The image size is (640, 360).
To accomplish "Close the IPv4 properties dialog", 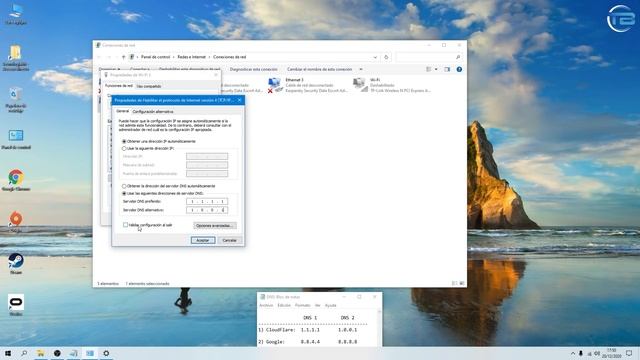I will pyautogui.click(x=240, y=100).
